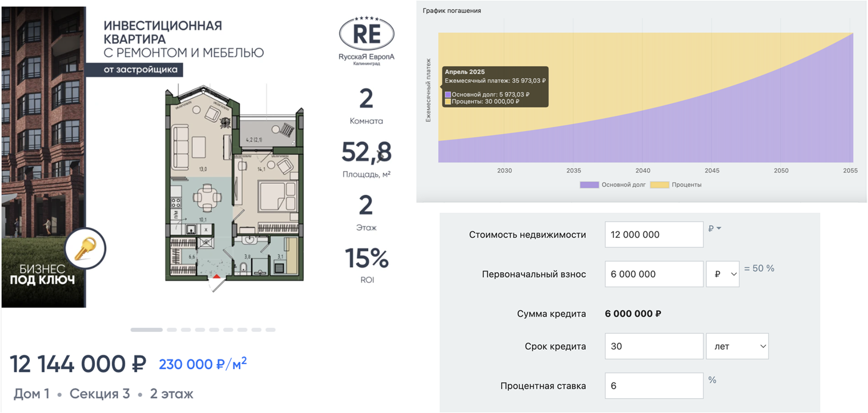Viewport: 868px width, 413px height.
Task: Open the 'лет' loan term unit dropdown
Action: tap(737, 346)
